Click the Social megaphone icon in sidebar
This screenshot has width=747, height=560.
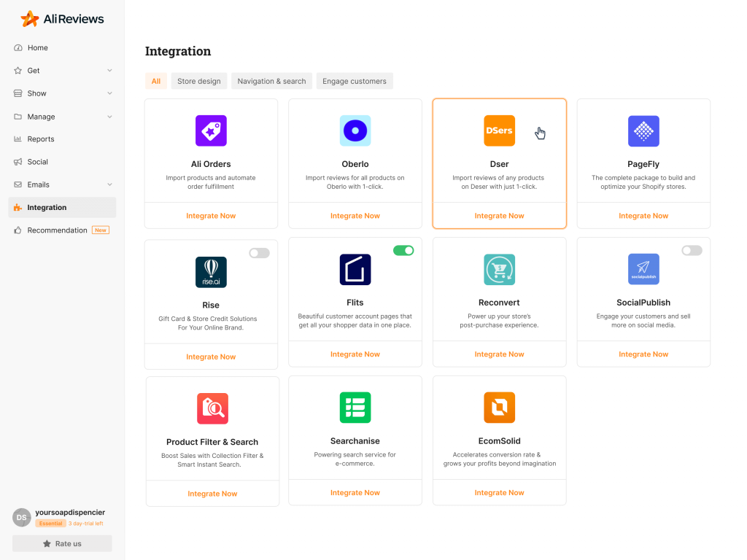point(18,162)
